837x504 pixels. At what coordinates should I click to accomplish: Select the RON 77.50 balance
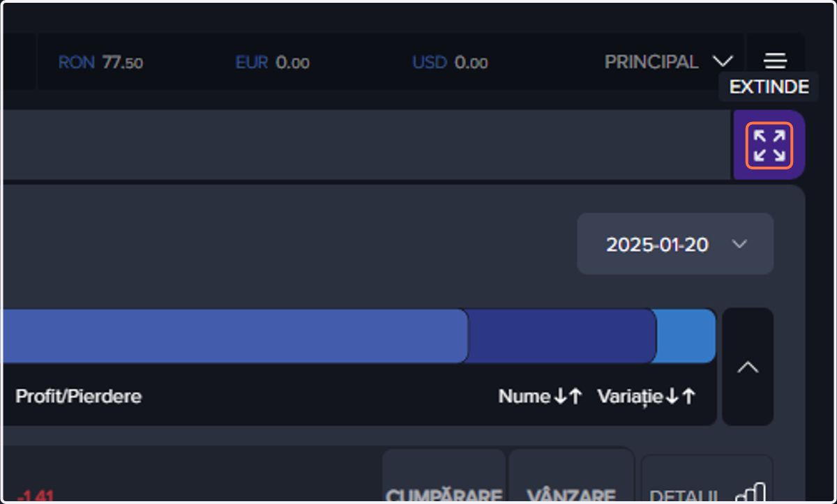pos(100,63)
